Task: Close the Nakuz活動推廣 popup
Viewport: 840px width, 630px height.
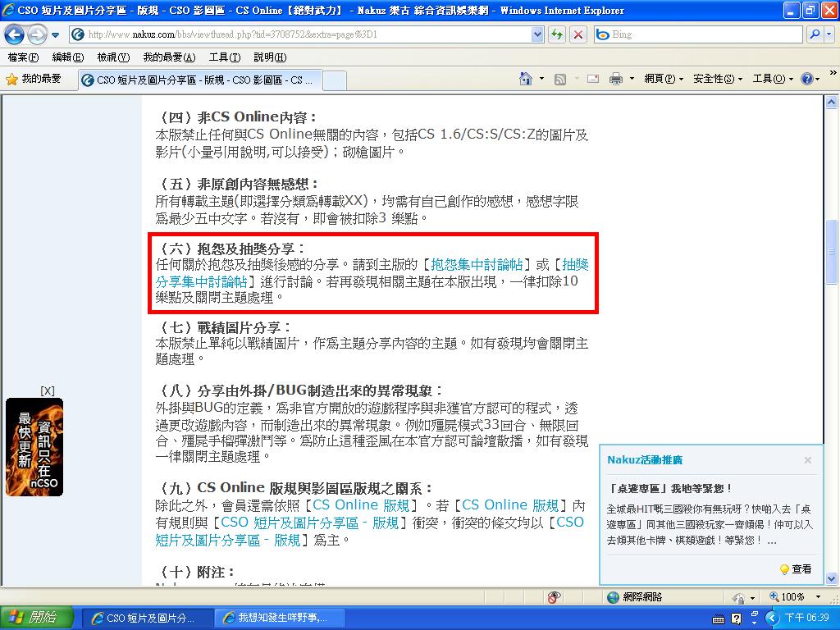Action: coord(808,460)
